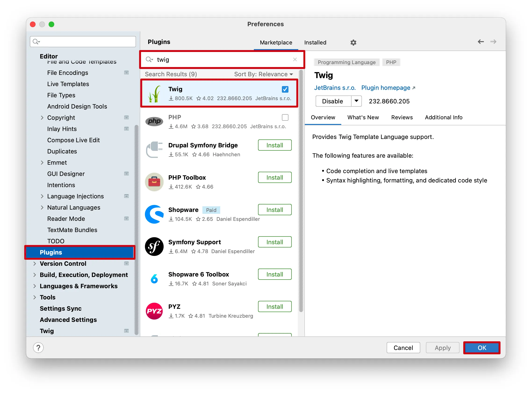The height and width of the screenshot is (393, 532).
Task: Open the What's New tab
Action: (x=363, y=117)
